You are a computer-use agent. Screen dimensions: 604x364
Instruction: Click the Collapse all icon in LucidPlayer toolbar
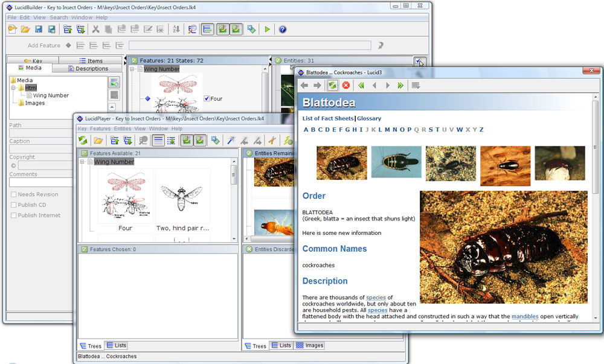[x=114, y=141]
